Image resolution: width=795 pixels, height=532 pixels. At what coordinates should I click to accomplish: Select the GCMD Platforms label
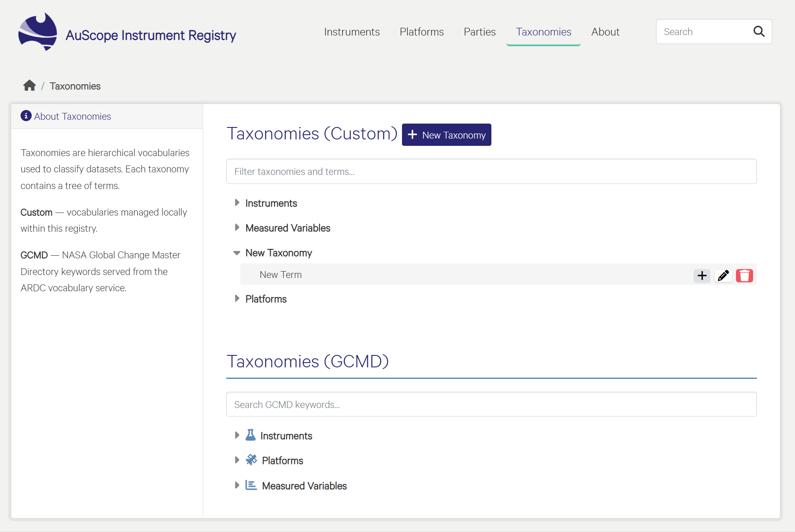pos(283,461)
